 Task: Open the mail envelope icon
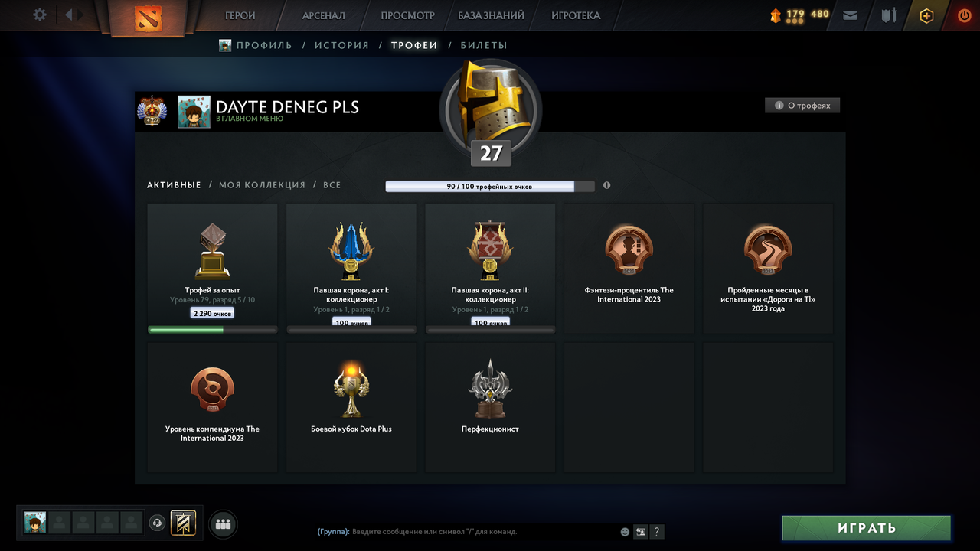click(x=850, y=15)
